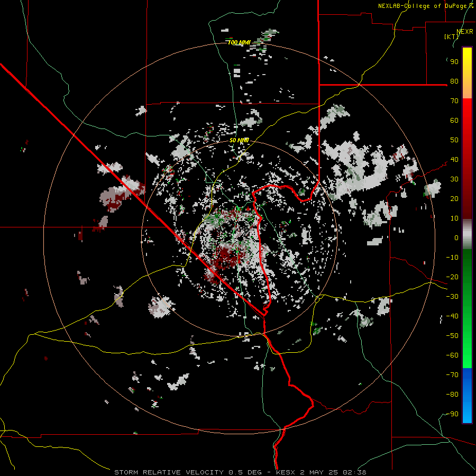Click the 2 MAY 25 02:38 timestamp
The width and height of the screenshot is (476, 476).
pos(333,472)
